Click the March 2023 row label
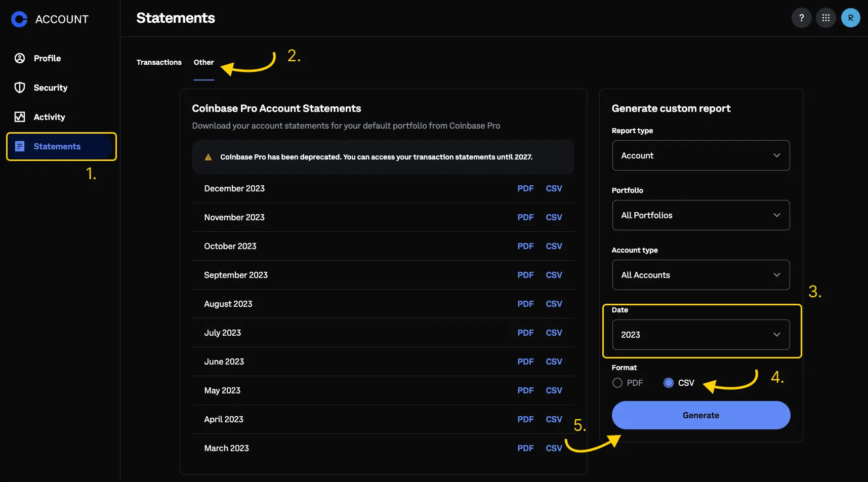Screen dimensions: 868x482 pos(227,448)
